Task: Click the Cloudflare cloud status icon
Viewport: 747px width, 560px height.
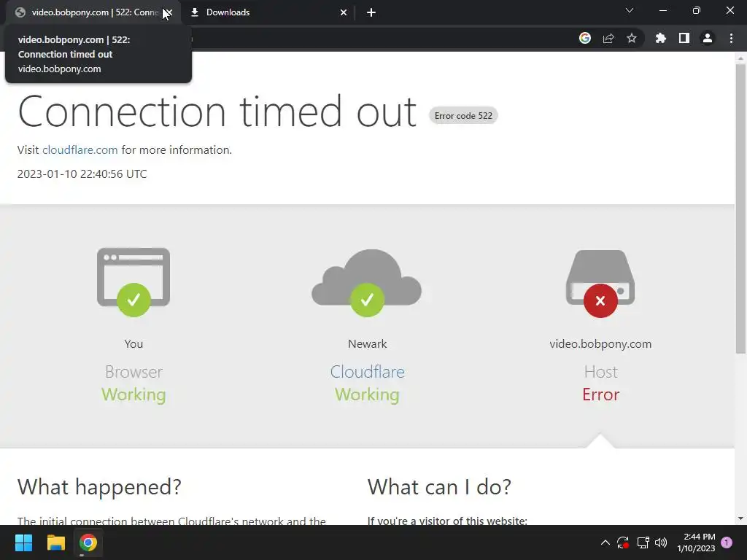Action: (x=366, y=283)
